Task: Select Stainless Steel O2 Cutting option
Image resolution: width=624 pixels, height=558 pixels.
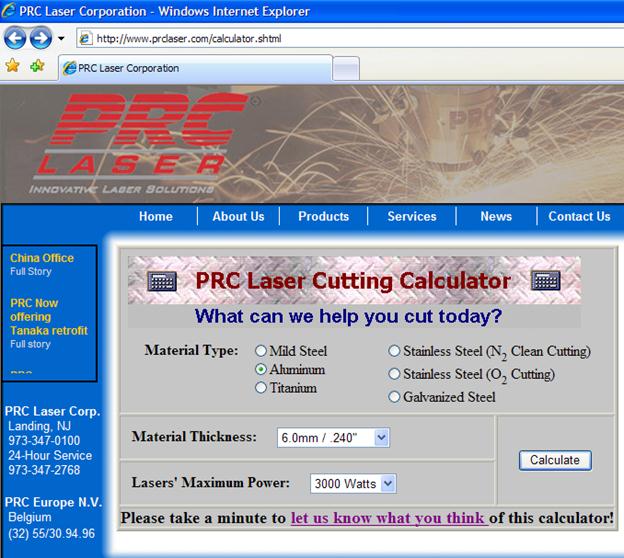Action: tap(394, 374)
